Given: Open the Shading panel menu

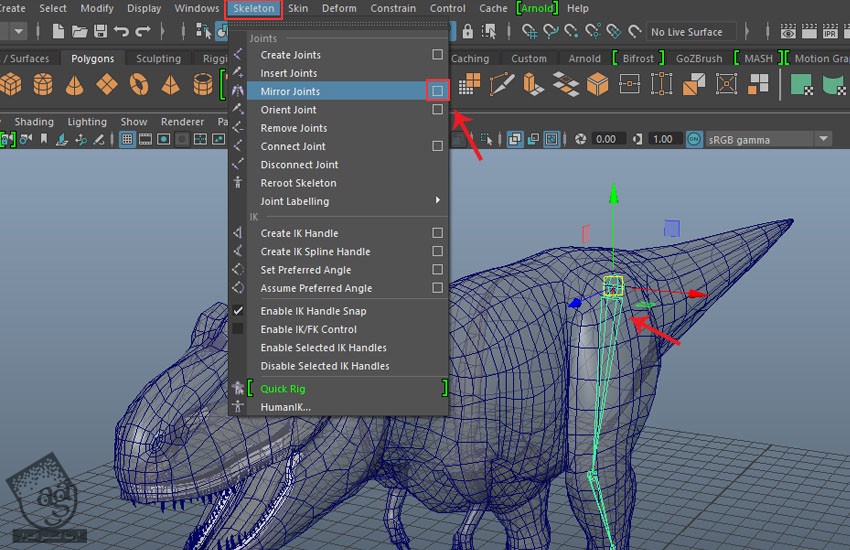Looking at the screenshot, I should [x=34, y=122].
